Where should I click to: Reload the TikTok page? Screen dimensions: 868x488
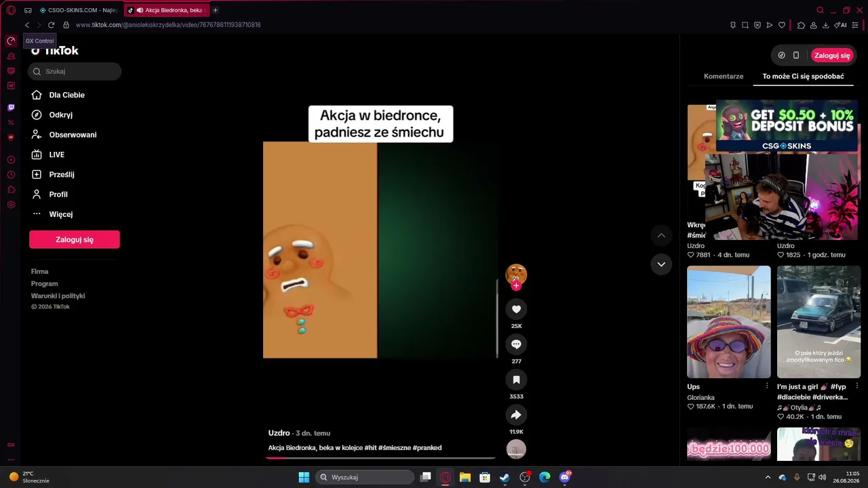[51, 25]
